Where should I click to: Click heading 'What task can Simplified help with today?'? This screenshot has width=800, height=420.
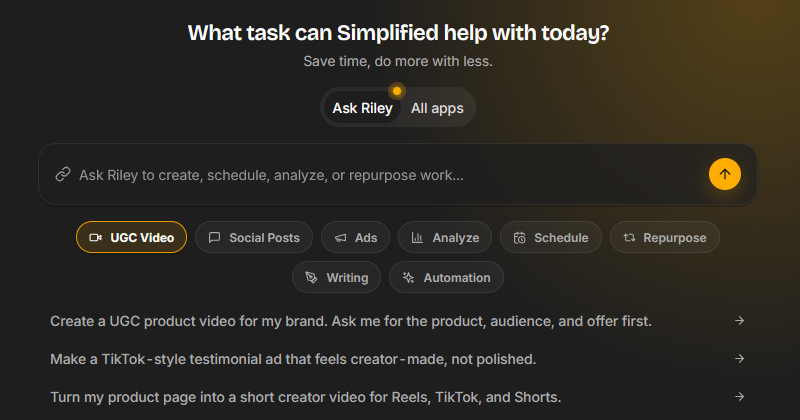click(x=398, y=33)
